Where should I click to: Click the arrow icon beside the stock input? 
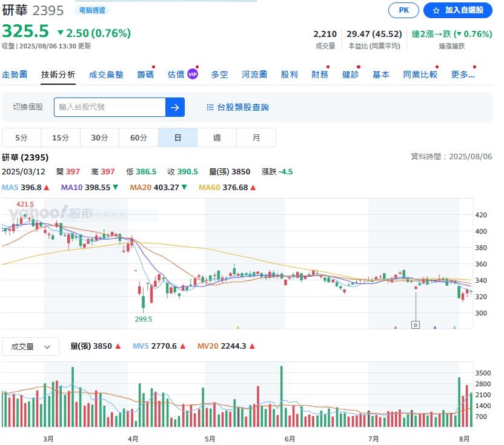[x=175, y=107]
